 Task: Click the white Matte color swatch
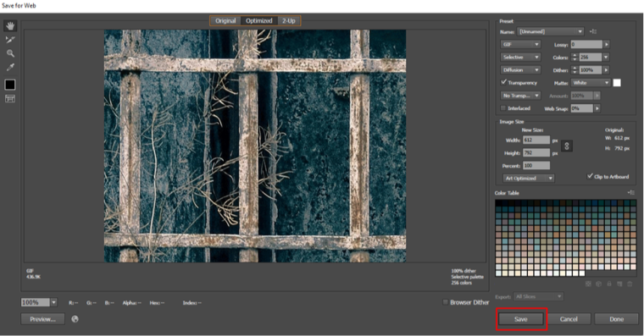tap(617, 82)
